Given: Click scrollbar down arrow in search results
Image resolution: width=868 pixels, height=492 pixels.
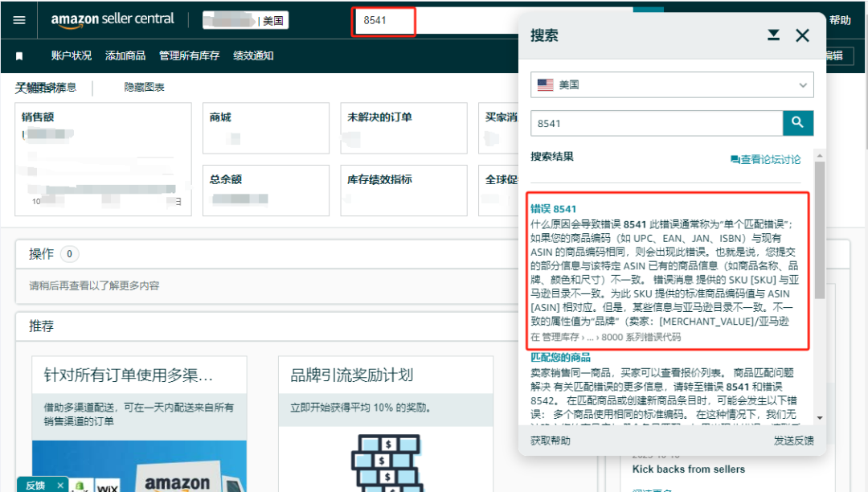Looking at the screenshot, I should pos(819,417).
